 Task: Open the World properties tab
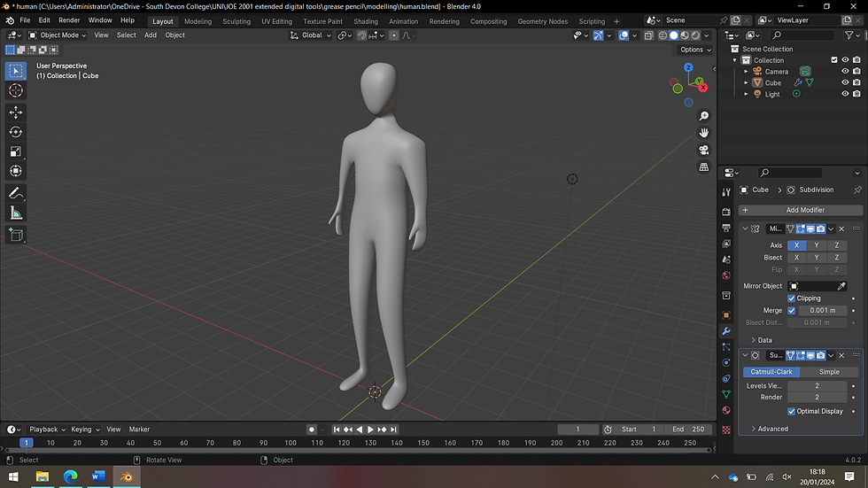726,275
